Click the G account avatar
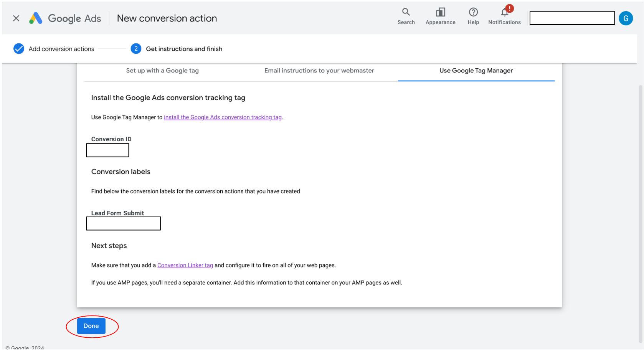644x350 pixels. pos(625,18)
